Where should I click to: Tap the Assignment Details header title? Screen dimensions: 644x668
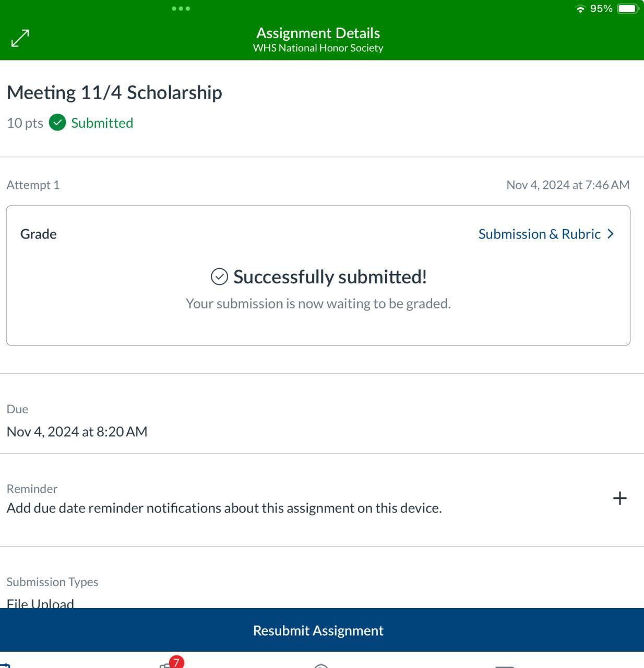(x=318, y=33)
